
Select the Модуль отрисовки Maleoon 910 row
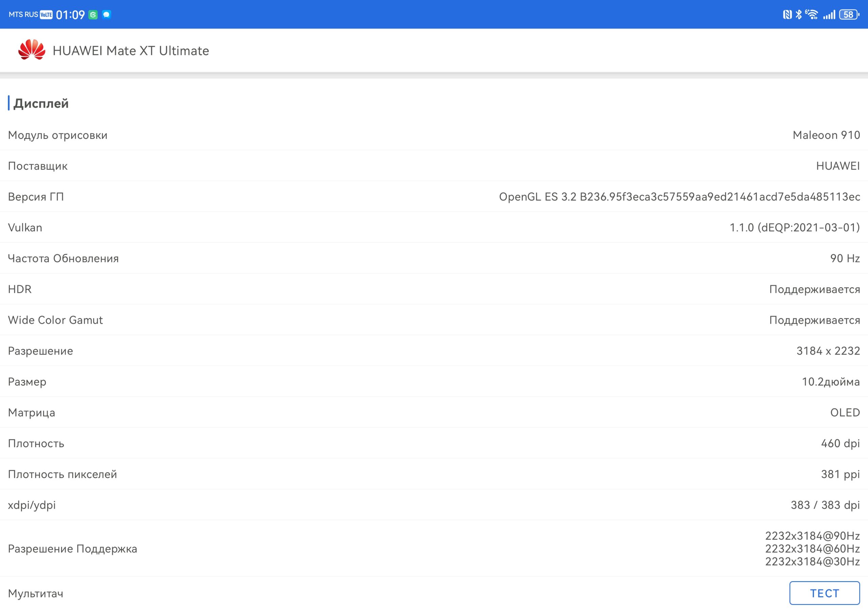click(434, 135)
